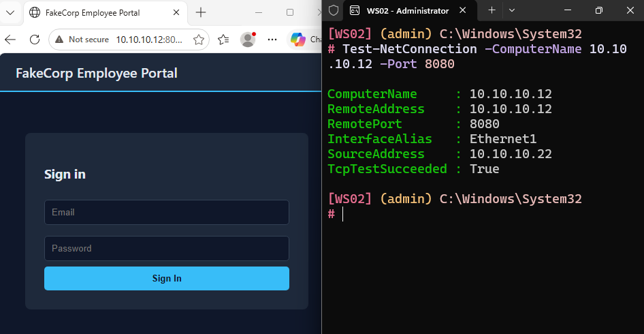Expand the terminal profile dropdown
The image size is (644, 334).
512,10
